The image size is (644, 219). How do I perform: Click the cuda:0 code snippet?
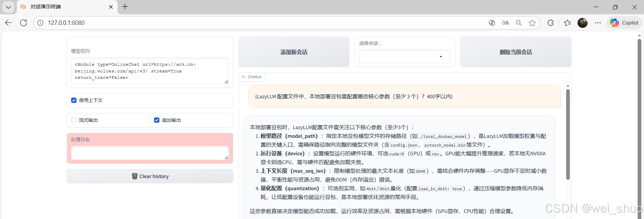click(x=397, y=154)
